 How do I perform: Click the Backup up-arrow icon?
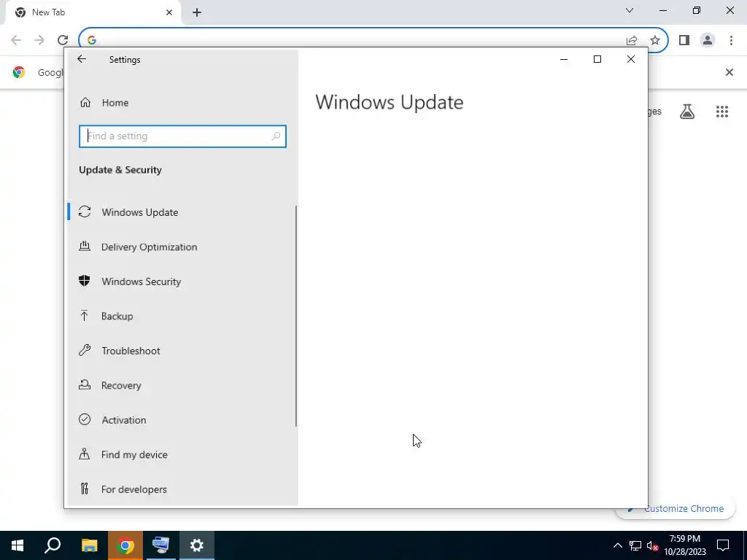tap(85, 315)
